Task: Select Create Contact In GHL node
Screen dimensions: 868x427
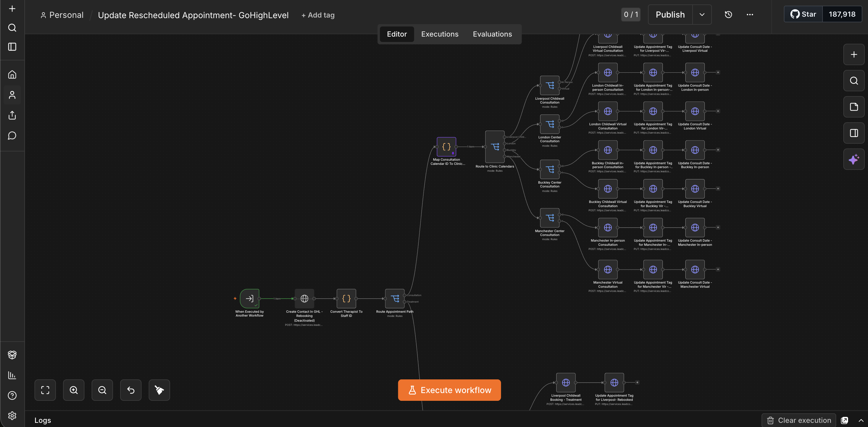Action: tap(304, 298)
